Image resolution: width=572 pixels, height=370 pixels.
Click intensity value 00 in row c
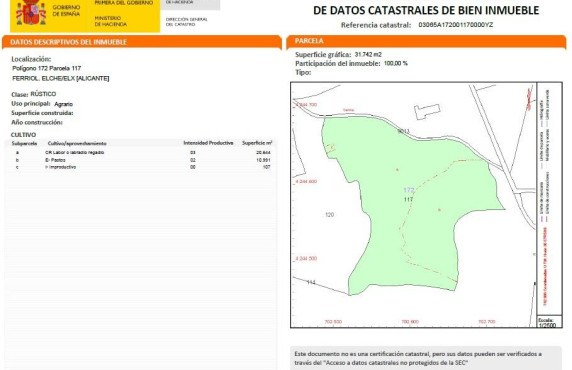193,167
